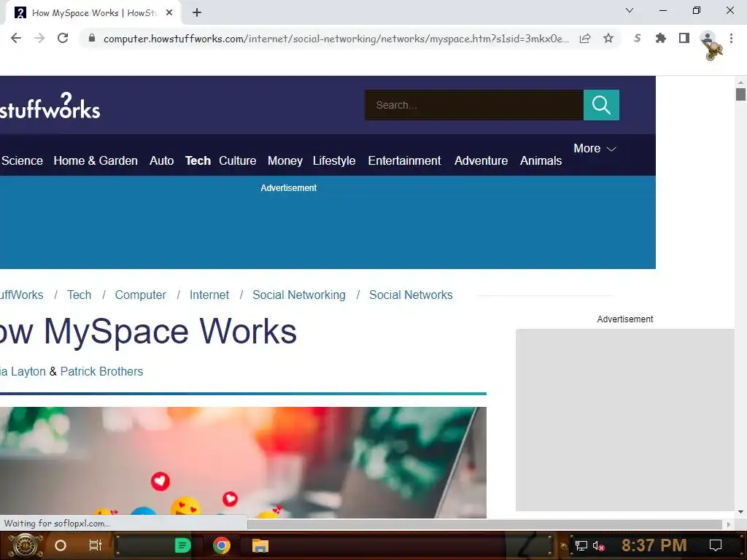Open the S extension icon

[637, 38]
